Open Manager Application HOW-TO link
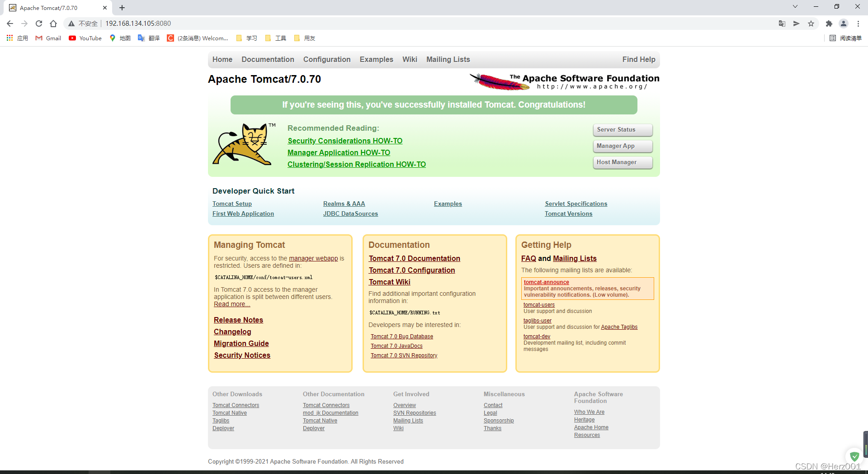This screenshot has width=868, height=474. pyautogui.click(x=339, y=152)
